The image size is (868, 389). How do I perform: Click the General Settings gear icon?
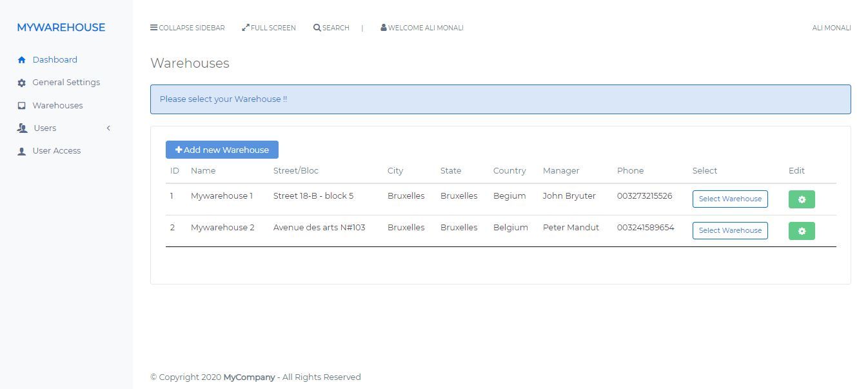[21, 83]
